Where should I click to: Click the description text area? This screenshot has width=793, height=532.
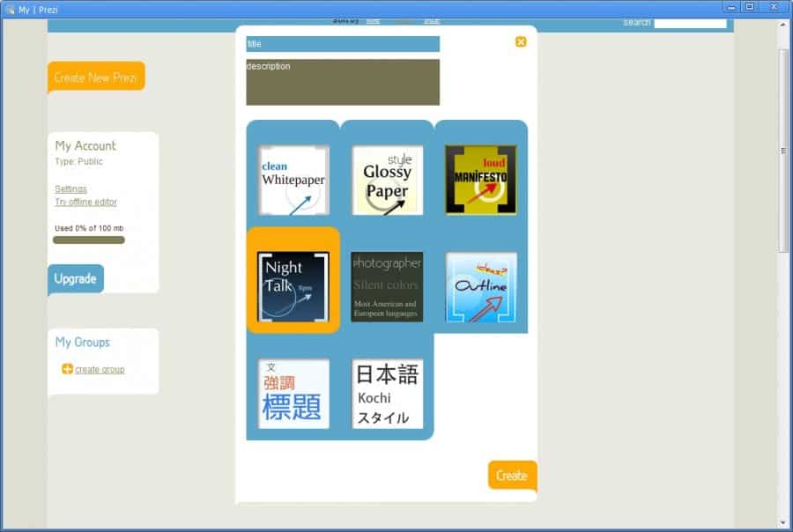pyautogui.click(x=343, y=83)
